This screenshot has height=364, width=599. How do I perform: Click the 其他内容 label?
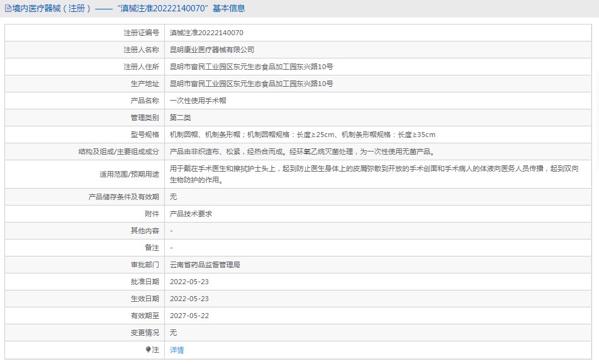(145, 231)
